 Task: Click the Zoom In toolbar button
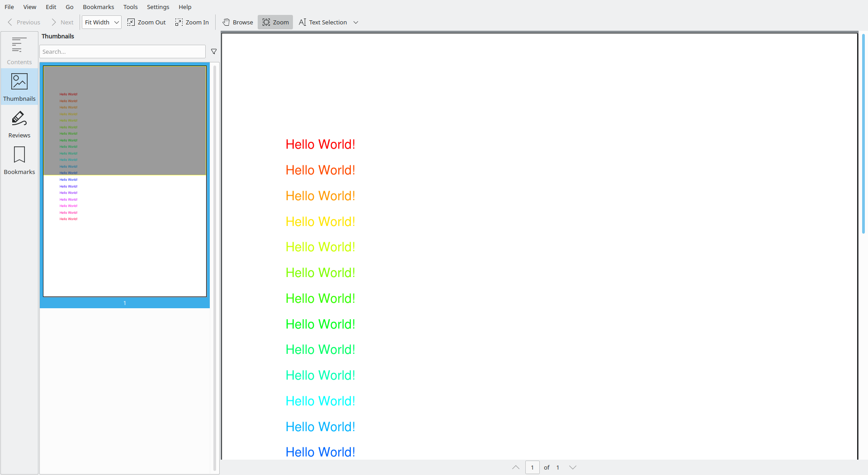192,22
